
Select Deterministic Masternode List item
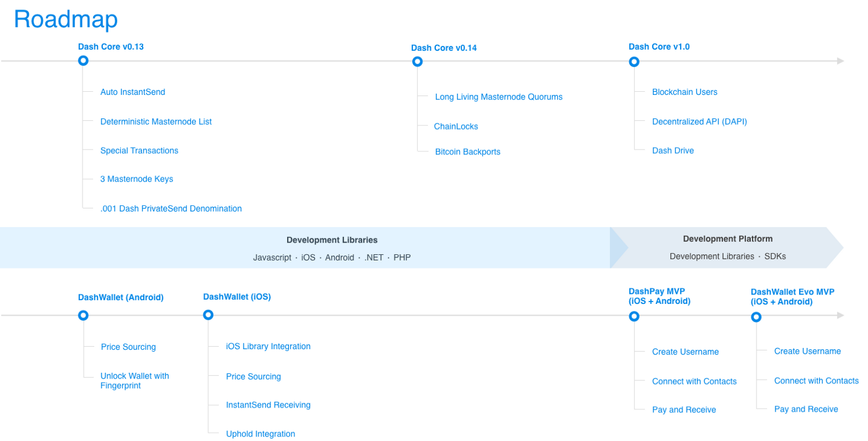tap(156, 122)
